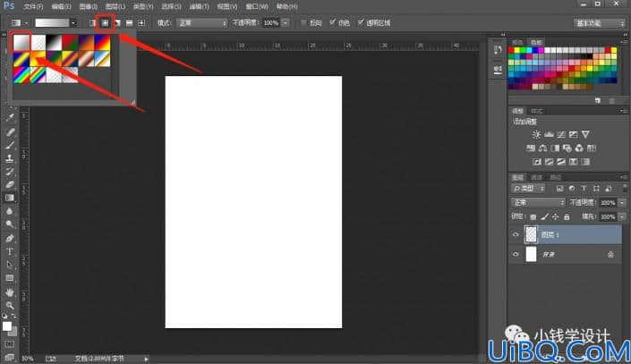This screenshot has height=364, width=631.
Task: Select the Hand tool
Action: (x=10, y=292)
